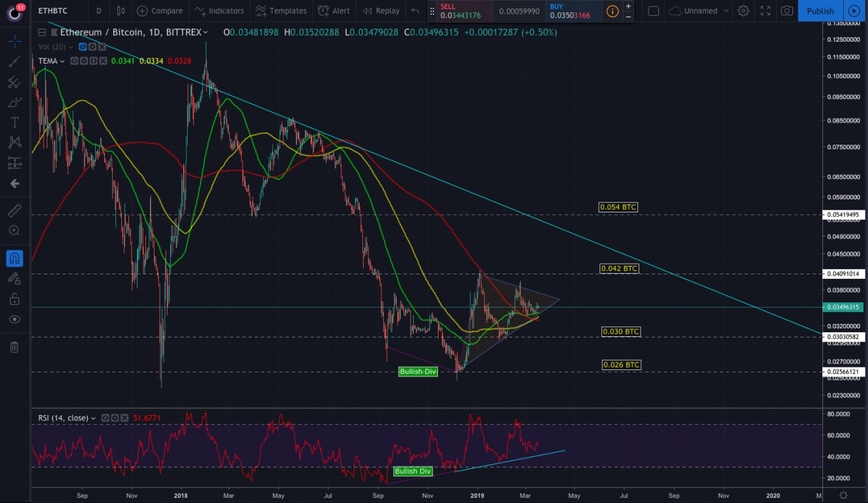The width and height of the screenshot is (868, 503).
Task: Toggle Vol (20) indicator visibility
Action: point(83,47)
